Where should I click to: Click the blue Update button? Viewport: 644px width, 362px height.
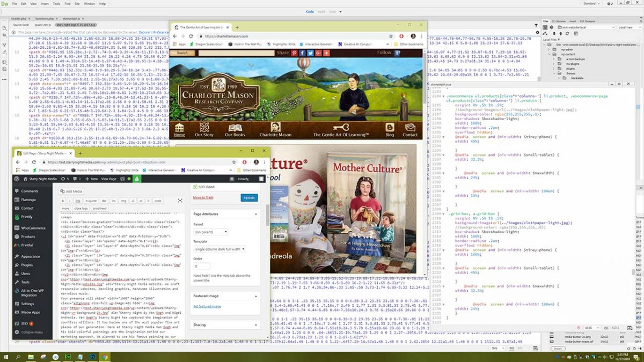coord(249,197)
